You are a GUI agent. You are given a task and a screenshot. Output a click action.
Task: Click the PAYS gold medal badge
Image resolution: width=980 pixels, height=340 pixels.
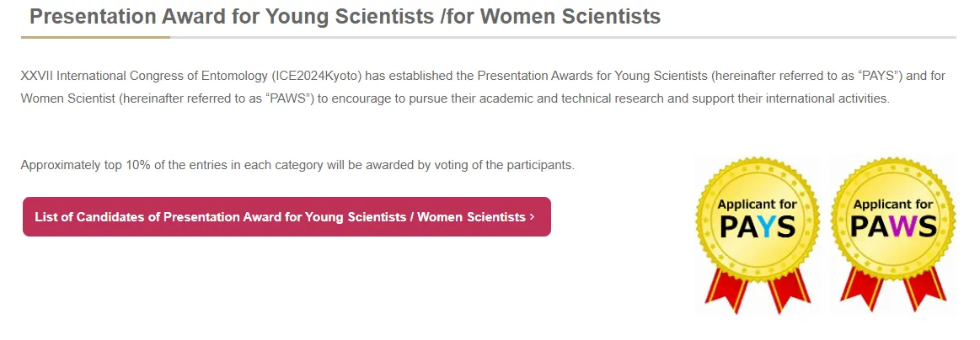[756, 219]
